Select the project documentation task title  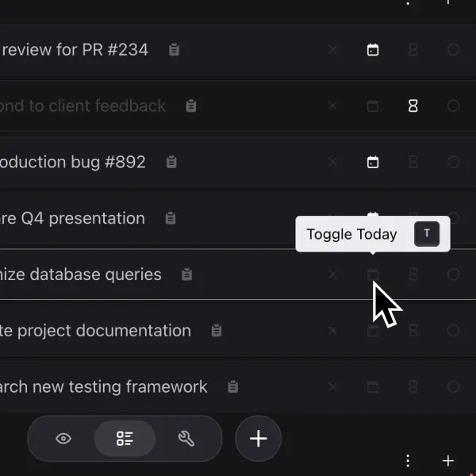(x=95, y=331)
